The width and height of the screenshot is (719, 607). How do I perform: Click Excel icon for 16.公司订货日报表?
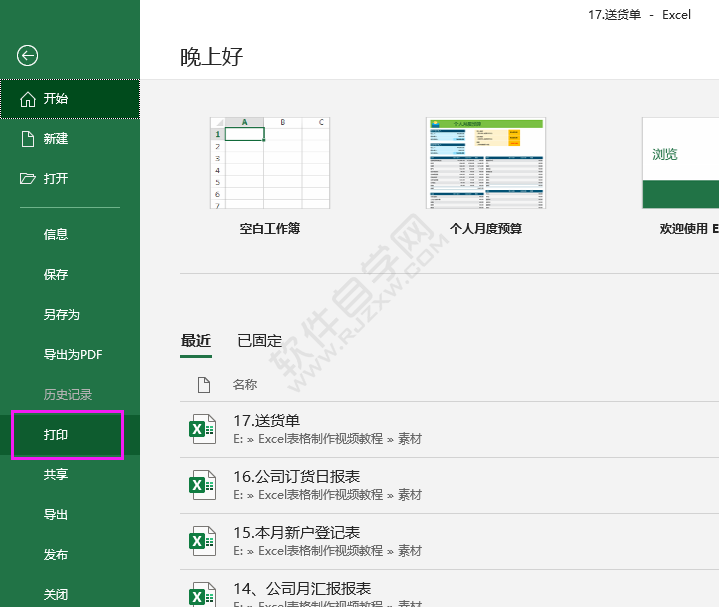[202, 485]
